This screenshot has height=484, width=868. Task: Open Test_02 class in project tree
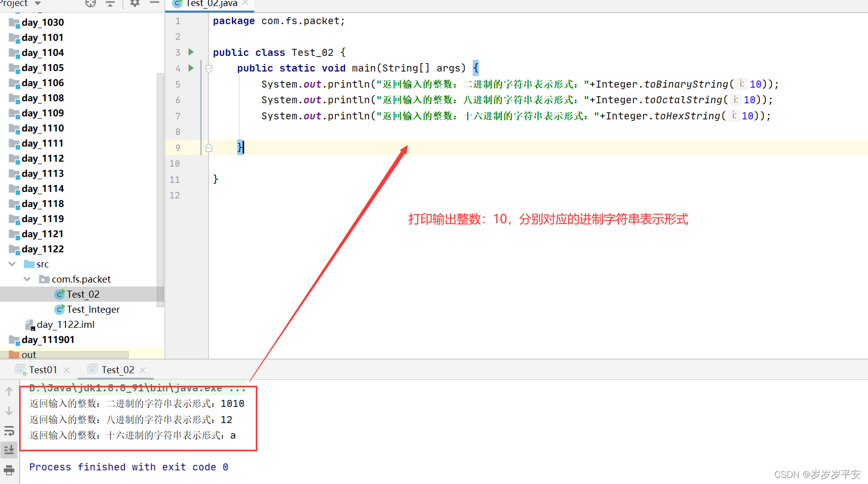pyautogui.click(x=83, y=294)
